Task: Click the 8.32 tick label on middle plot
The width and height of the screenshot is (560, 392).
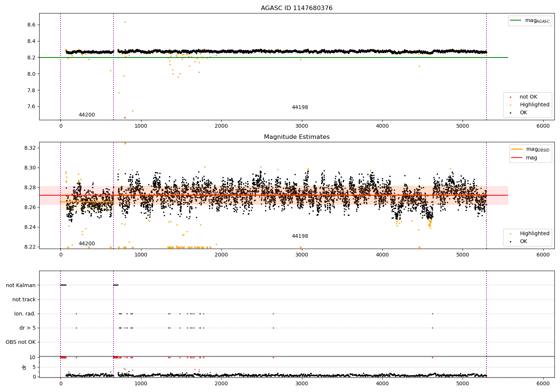Action: click(29, 148)
